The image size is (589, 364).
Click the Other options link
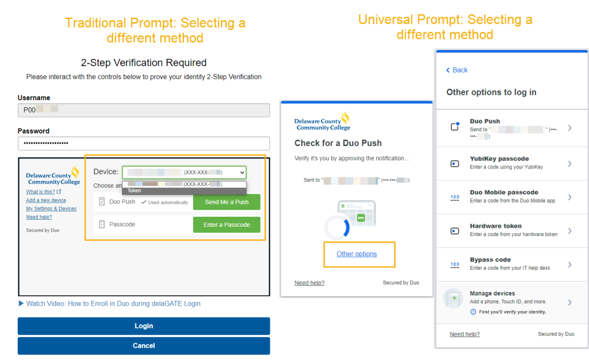point(356,254)
